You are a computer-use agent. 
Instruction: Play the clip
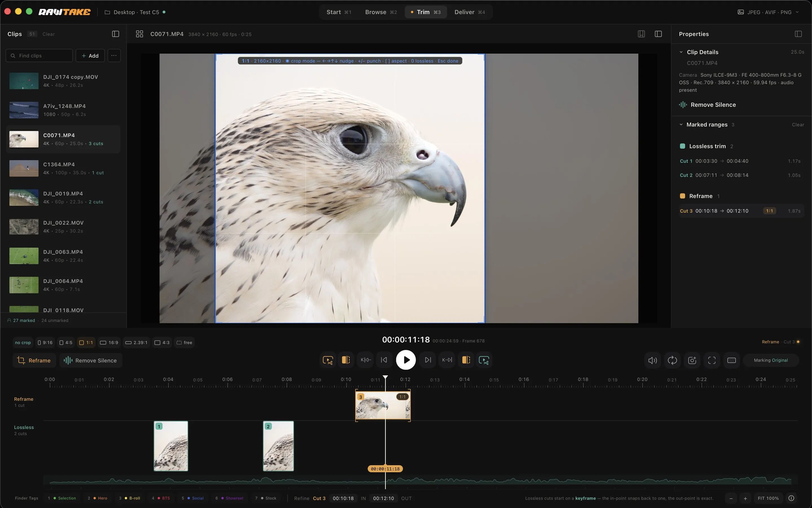(406, 360)
